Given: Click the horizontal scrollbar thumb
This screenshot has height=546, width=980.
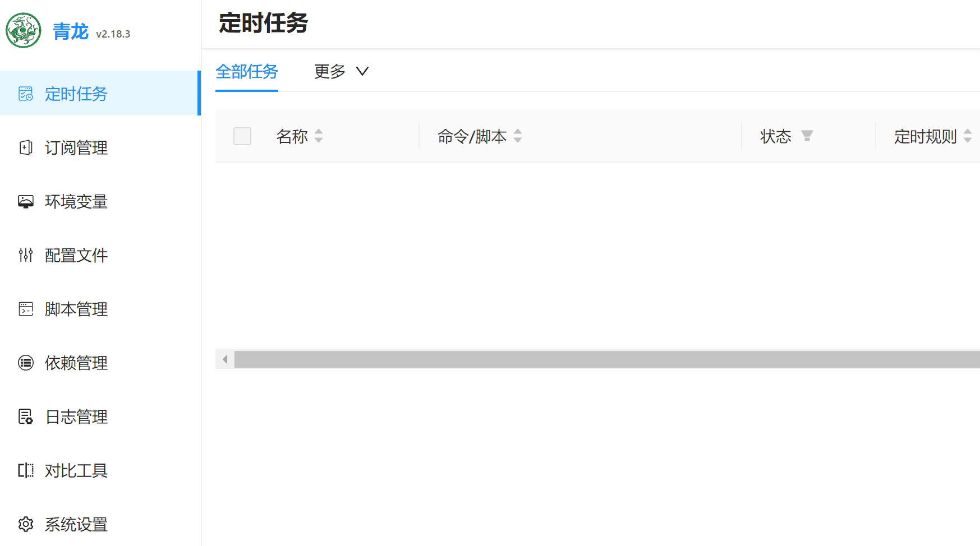Looking at the screenshot, I should (x=606, y=359).
